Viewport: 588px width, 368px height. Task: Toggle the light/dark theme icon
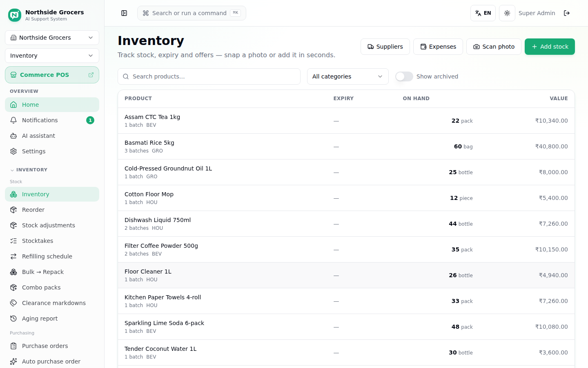click(x=507, y=13)
